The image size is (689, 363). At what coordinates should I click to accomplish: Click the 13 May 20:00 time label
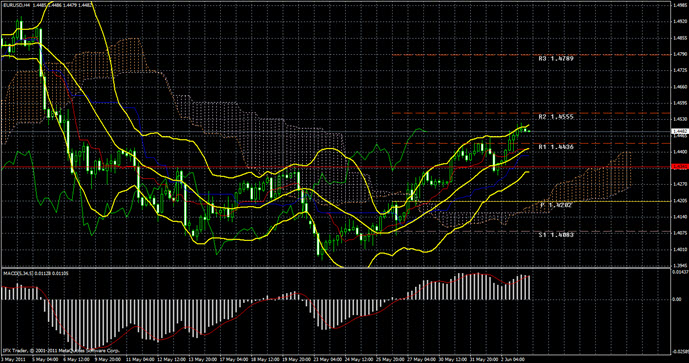(203, 359)
